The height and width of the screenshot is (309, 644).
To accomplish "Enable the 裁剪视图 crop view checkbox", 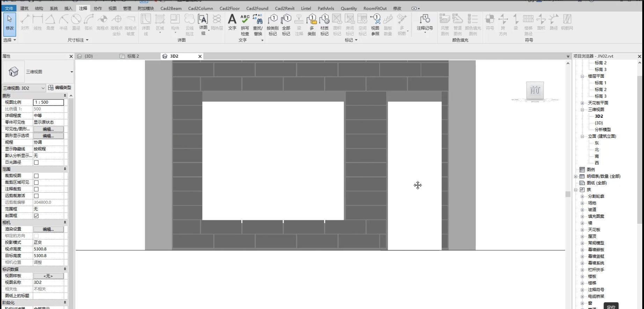I will [36, 176].
